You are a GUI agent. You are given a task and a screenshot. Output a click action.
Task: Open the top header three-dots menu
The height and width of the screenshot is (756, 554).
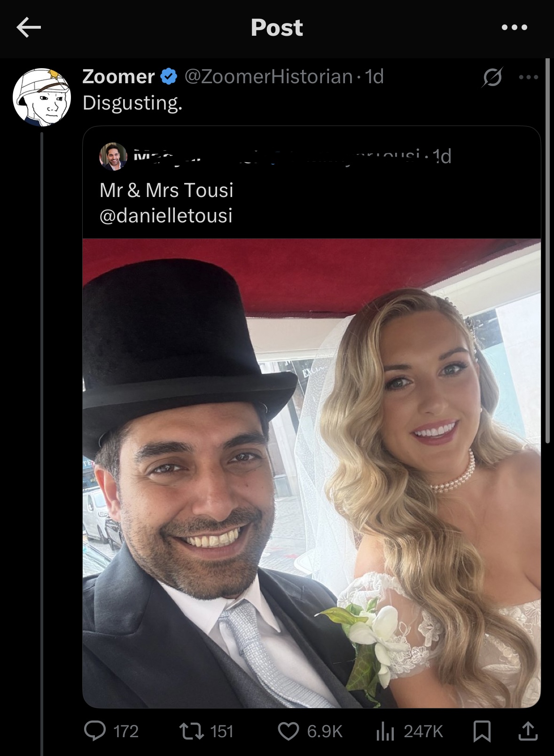[x=514, y=28]
